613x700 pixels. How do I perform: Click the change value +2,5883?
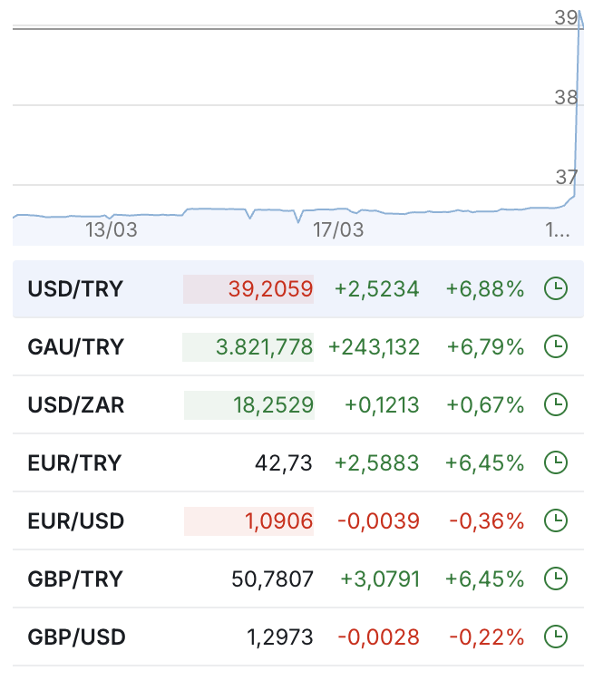coord(377,463)
